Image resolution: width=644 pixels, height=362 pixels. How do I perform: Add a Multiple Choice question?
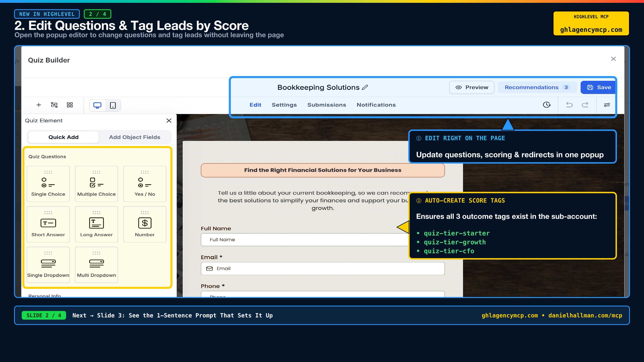click(x=97, y=184)
